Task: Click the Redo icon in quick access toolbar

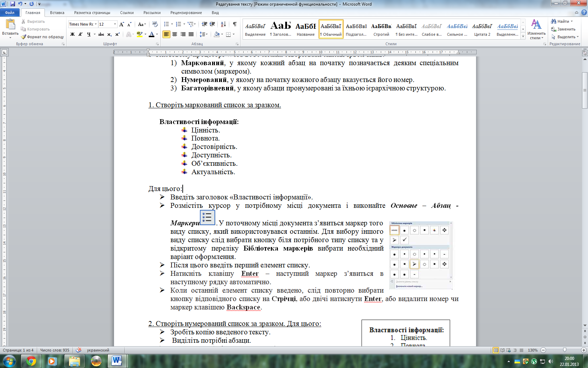Action: (31, 4)
